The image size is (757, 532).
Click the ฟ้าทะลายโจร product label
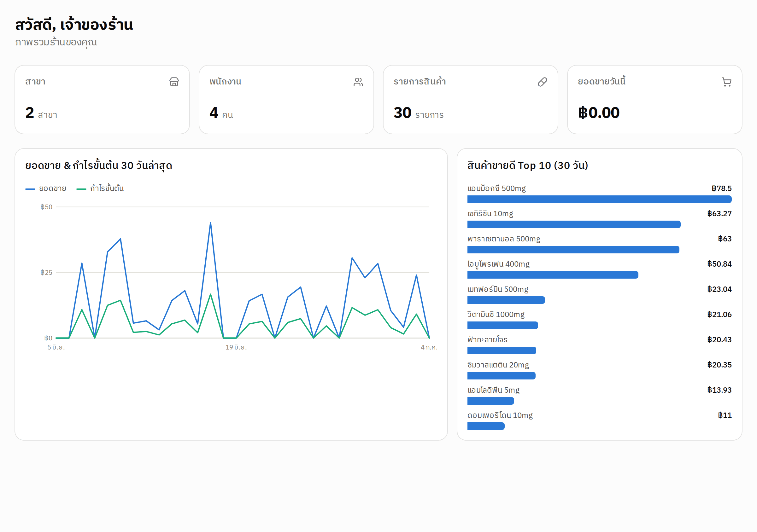pyautogui.click(x=487, y=340)
